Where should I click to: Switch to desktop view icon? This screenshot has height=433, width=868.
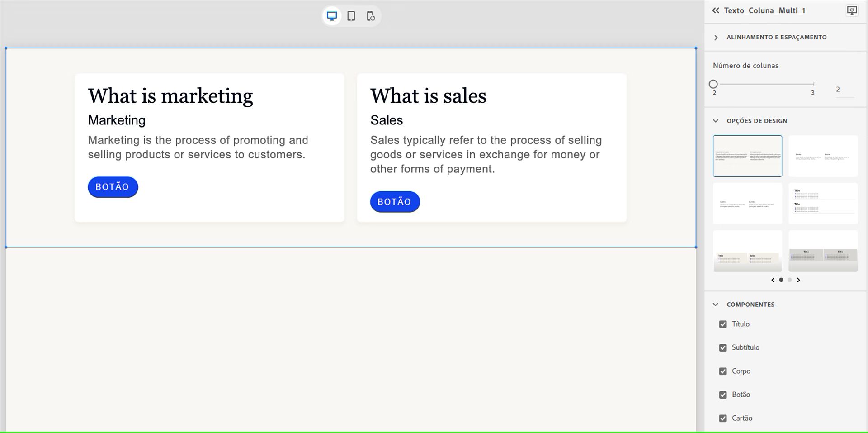tap(332, 16)
